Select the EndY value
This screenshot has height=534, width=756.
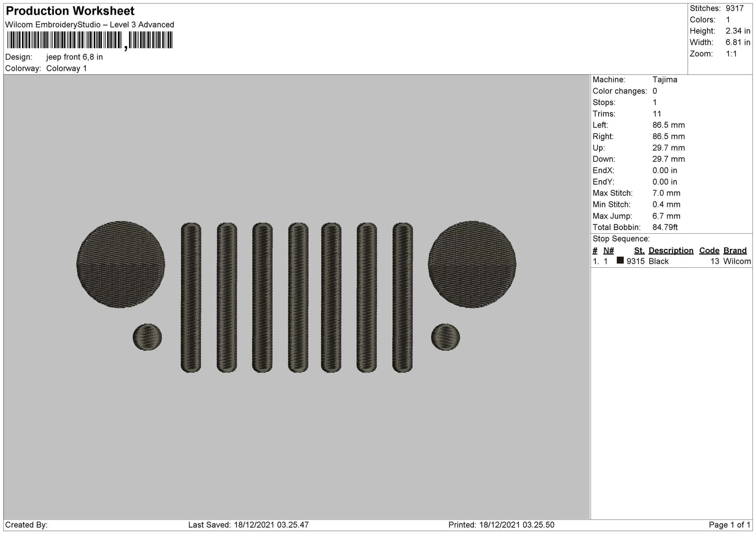(664, 182)
